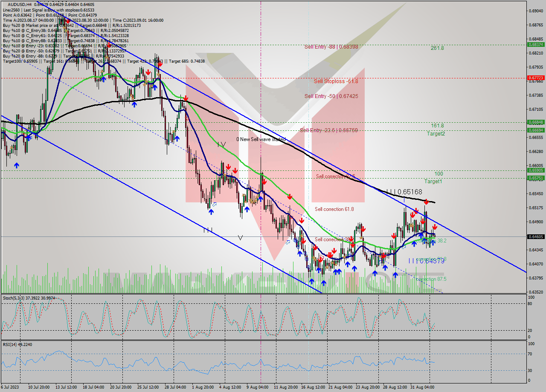Select the 'Sell Entry -50 | 0.67425' label
546x392 pixels.
pos(331,96)
